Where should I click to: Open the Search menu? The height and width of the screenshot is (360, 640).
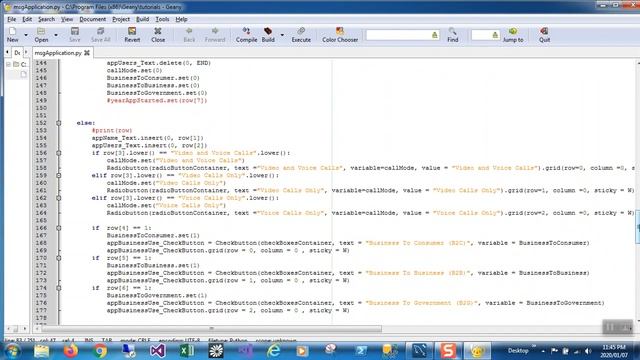click(x=46, y=19)
